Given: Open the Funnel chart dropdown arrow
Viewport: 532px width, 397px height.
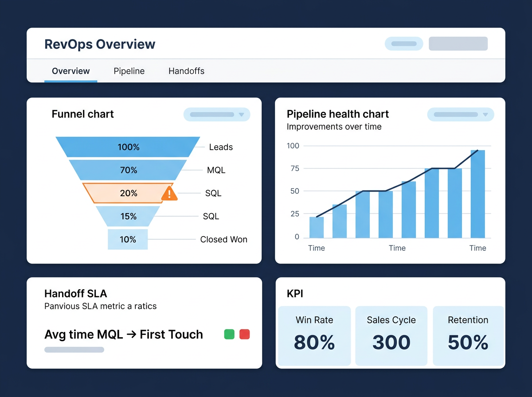Looking at the screenshot, I should [x=241, y=114].
